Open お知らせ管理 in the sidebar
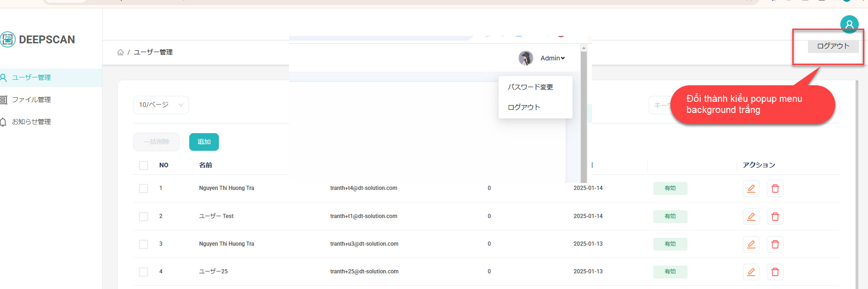 coord(31,122)
